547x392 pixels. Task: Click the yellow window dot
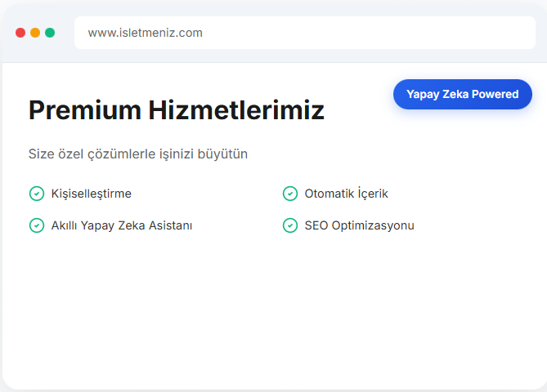(x=35, y=33)
